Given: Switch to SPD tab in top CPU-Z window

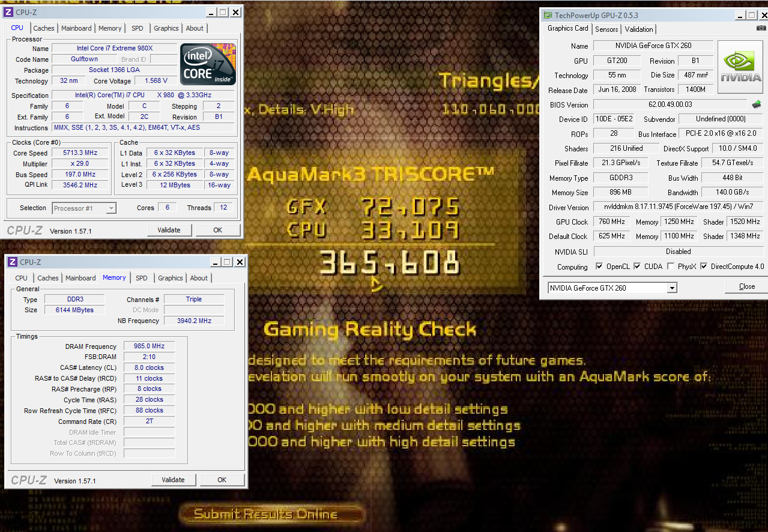Looking at the screenshot, I should [138, 28].
